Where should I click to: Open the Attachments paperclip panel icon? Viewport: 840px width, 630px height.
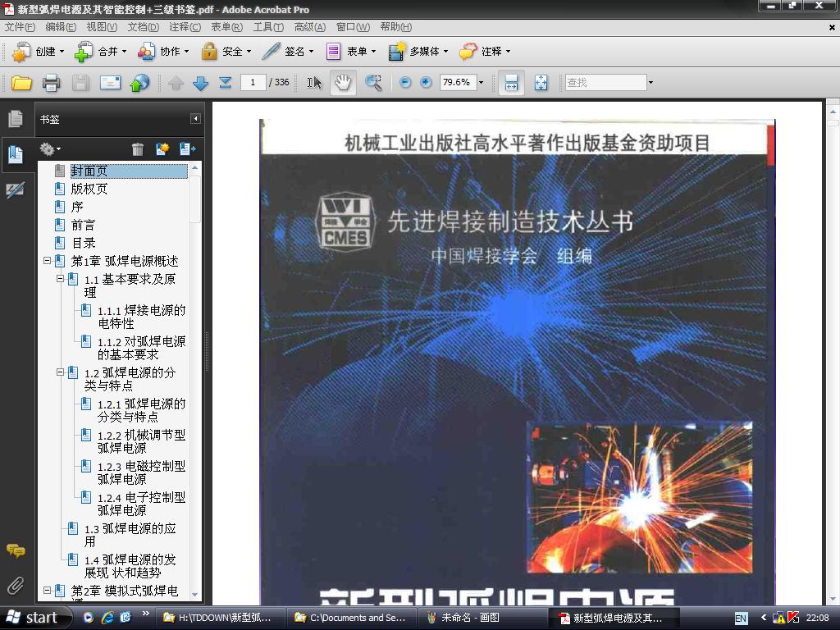pos(16,585)
